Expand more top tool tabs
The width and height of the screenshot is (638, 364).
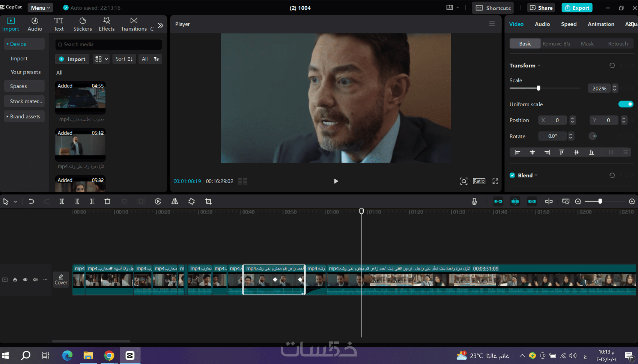[x=161, y=25]
